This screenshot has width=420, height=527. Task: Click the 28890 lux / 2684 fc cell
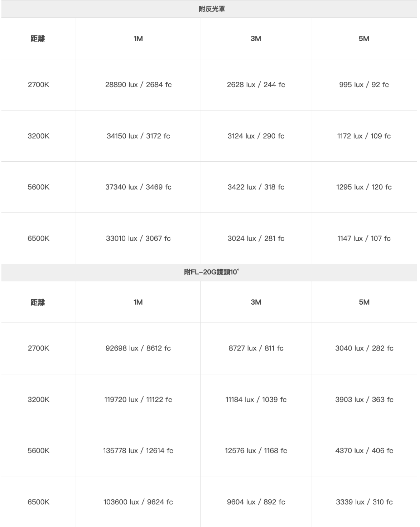[x=138, y=85]
